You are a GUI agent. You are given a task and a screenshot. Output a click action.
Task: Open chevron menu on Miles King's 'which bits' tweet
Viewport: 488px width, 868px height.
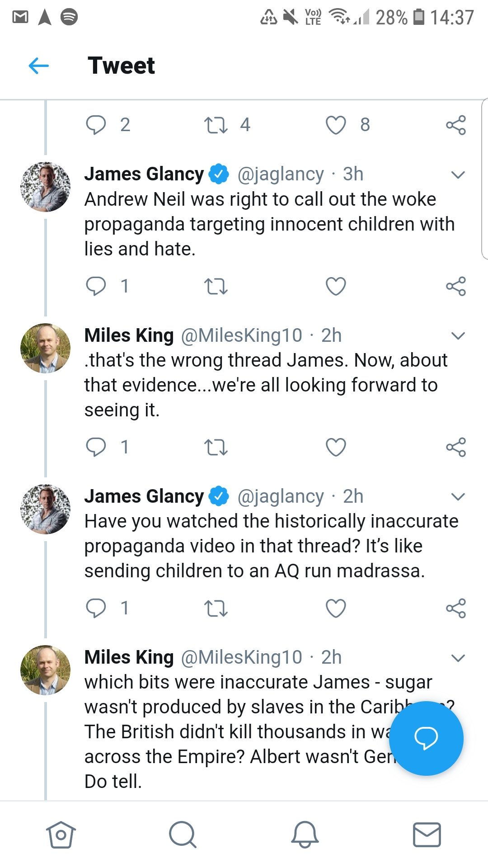458,658
